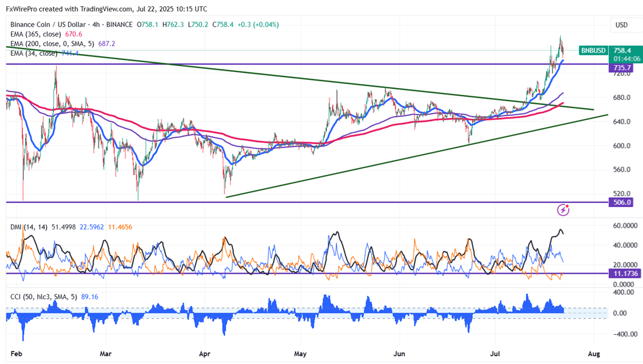The image size is (643, 364).
Task: Click the −400.00 CCI scale label
Action: click(x=625, y=334)
